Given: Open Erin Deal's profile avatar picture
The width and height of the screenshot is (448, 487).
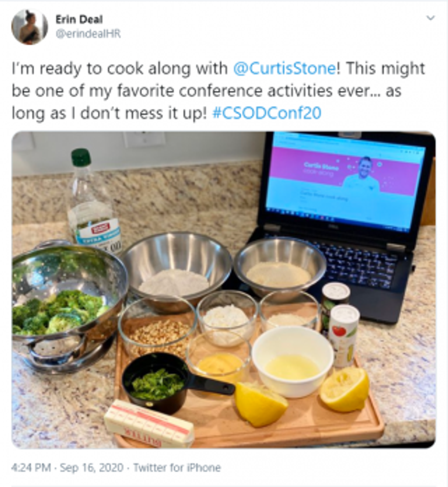Looking at the screenshot, I should tap(29, 27).
